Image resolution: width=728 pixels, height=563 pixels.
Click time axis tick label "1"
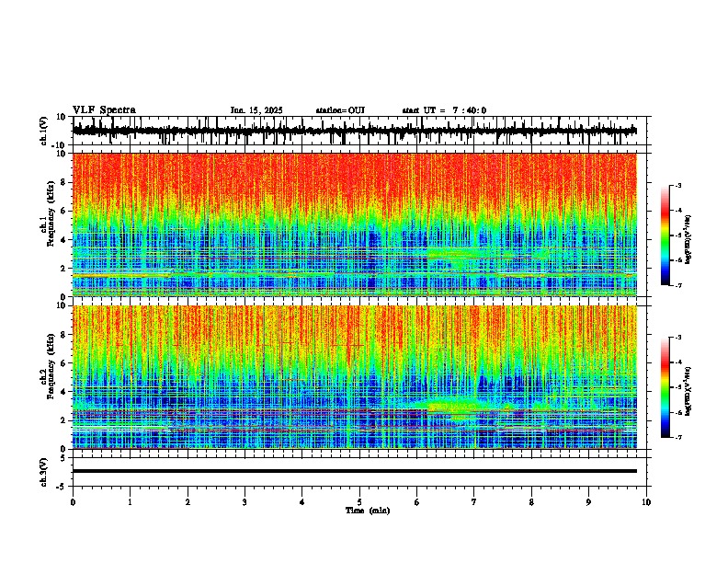(x=130, y=502)
